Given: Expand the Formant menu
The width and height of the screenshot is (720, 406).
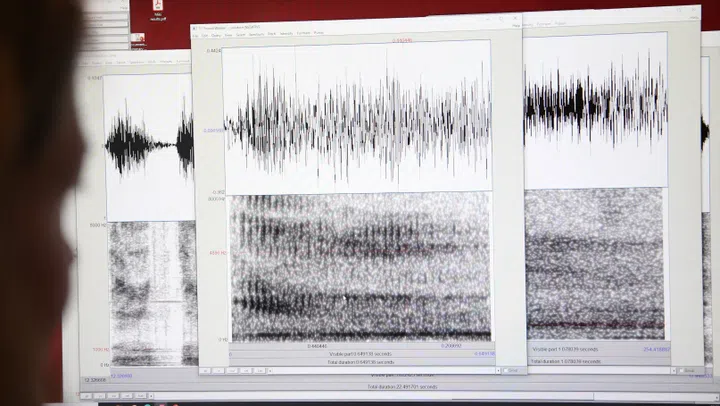Looking at the screenshot, I should tap(302, 33).
